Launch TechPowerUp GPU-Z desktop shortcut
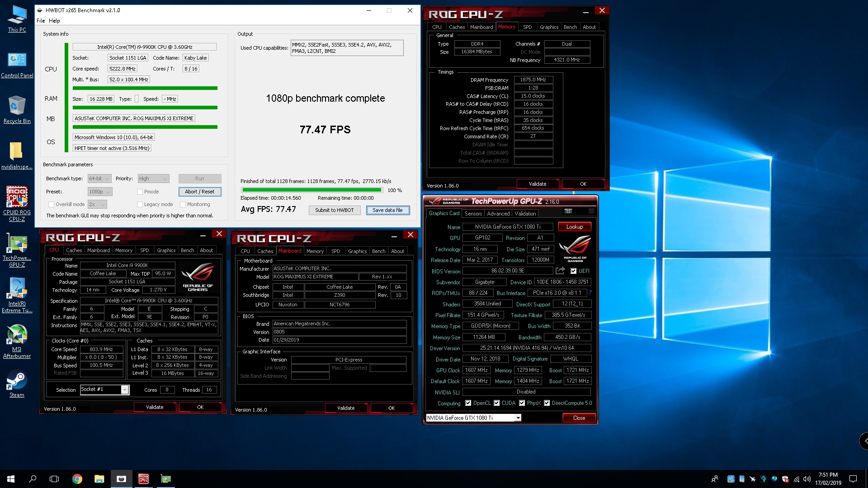Screen dimensions: 868x488 [x=17, y=251]
